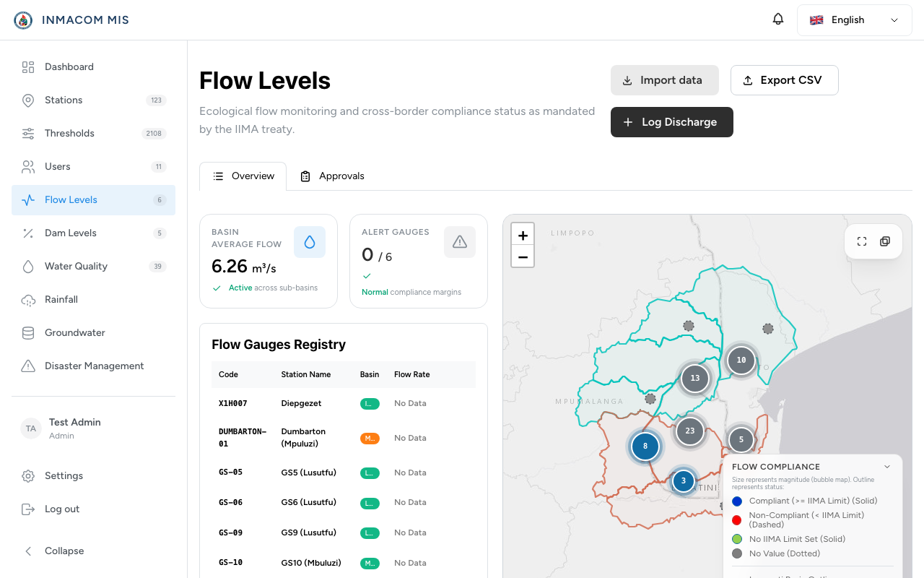Zoom in on the map
The width and height of the screenshot is (924, 578).
click(x=523, y=235)
